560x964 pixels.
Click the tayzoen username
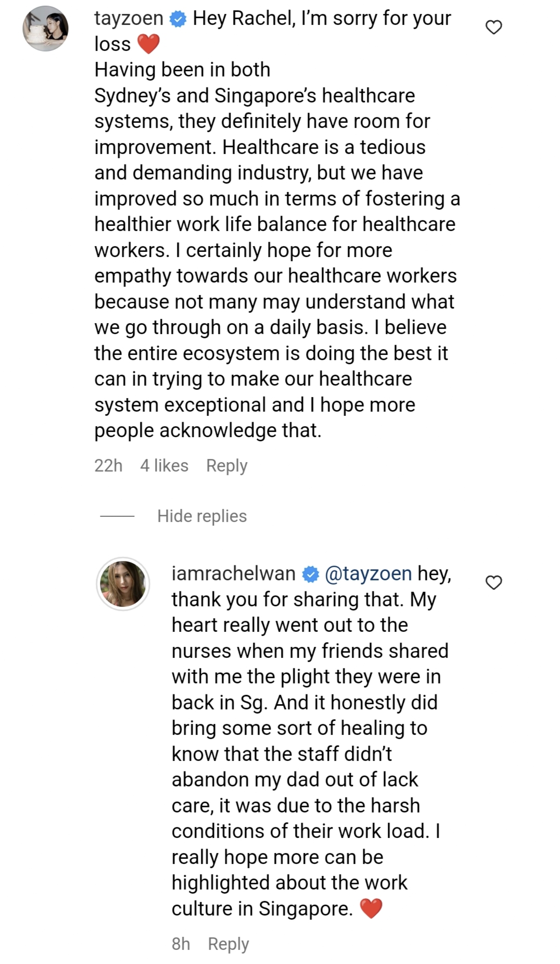click(x=129, y=18)
